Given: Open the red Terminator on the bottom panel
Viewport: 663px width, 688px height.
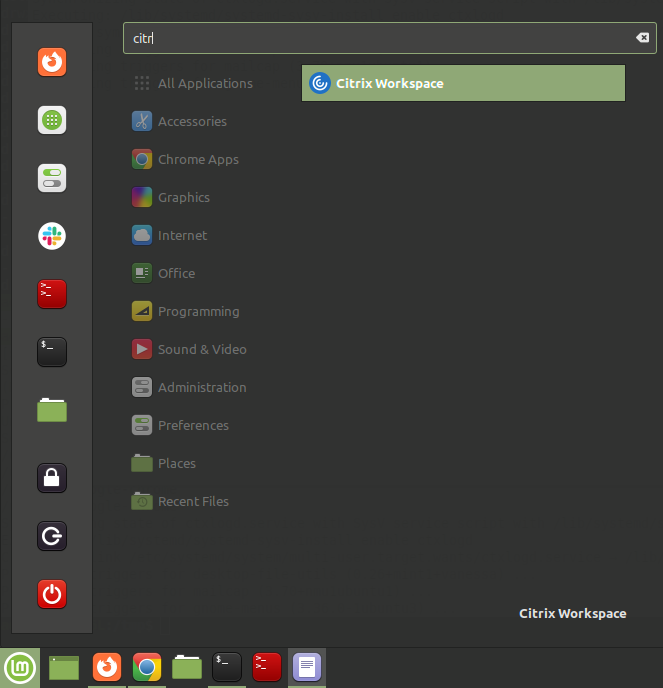Looking at the screenshot, I should 267,667.
